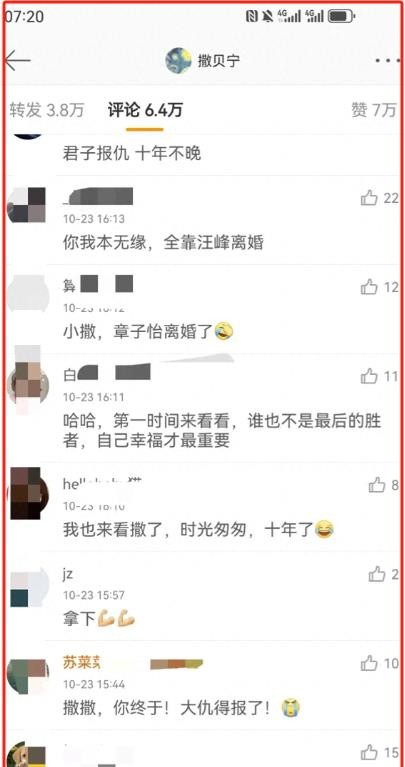Tap NFC icon in status bar
This screenshot has height=767, width=405.
(252, 17)
